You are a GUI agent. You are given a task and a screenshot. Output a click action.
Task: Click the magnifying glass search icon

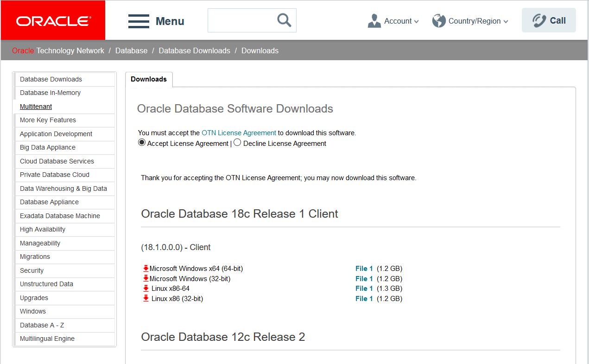click(x=284, y=20)
